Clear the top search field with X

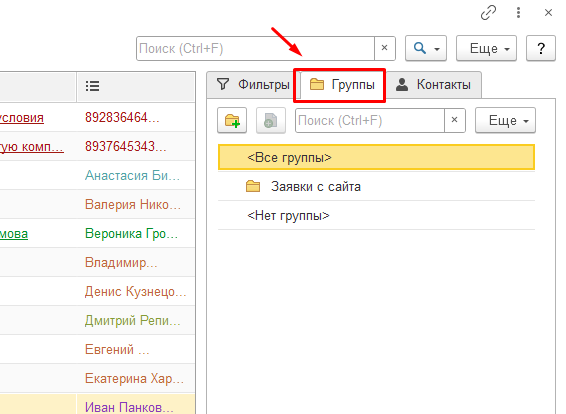coord(385,48)
